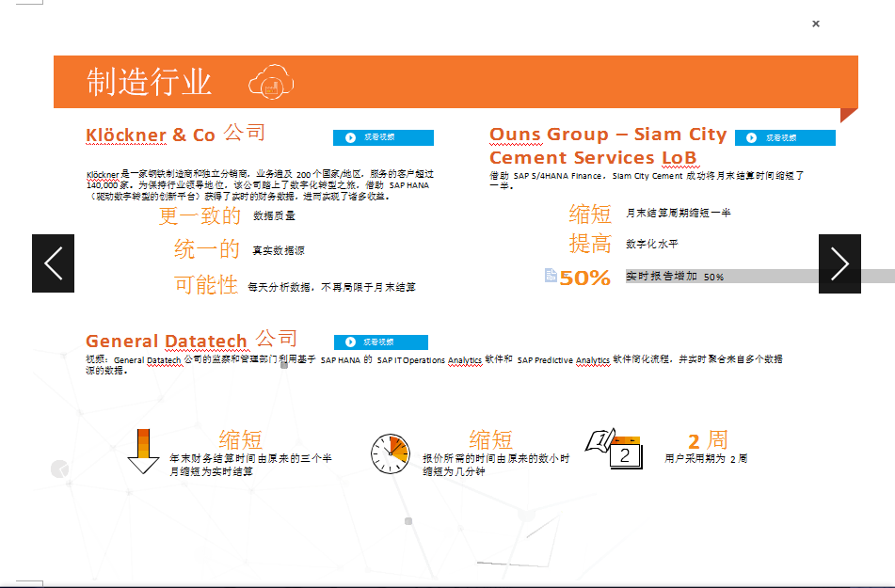Play the Klöckner & Co video button
895x588 pixels.
click(384, 137)
